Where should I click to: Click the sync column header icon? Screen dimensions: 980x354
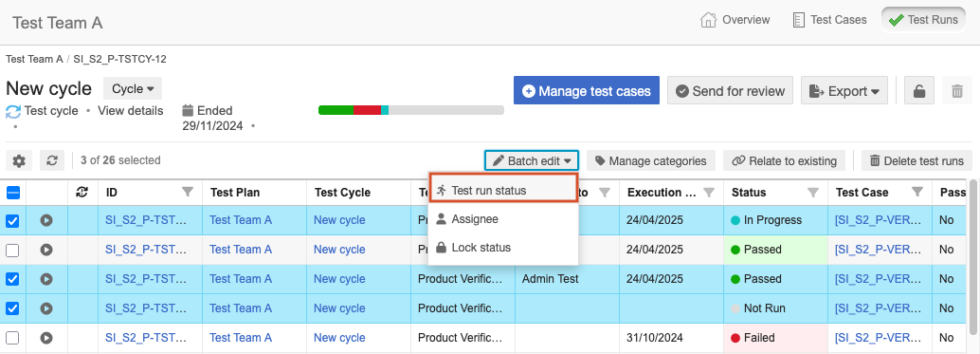coord(82,193)
